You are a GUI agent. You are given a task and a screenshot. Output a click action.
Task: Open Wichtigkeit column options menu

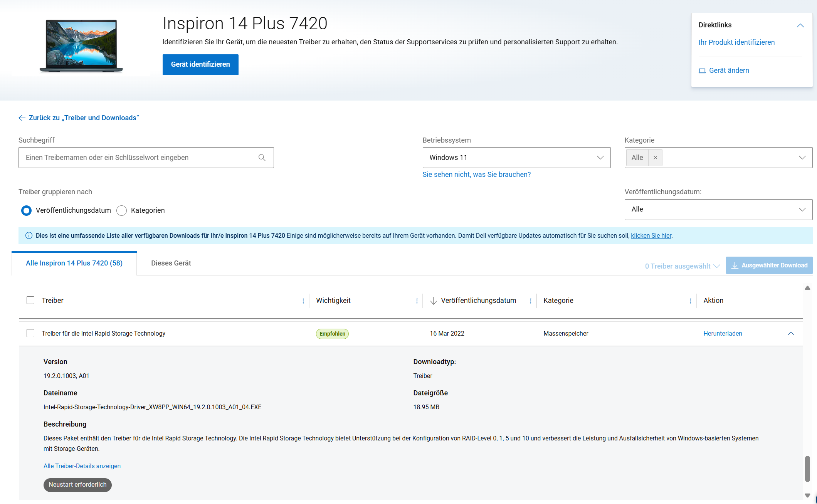click(417, 301)
